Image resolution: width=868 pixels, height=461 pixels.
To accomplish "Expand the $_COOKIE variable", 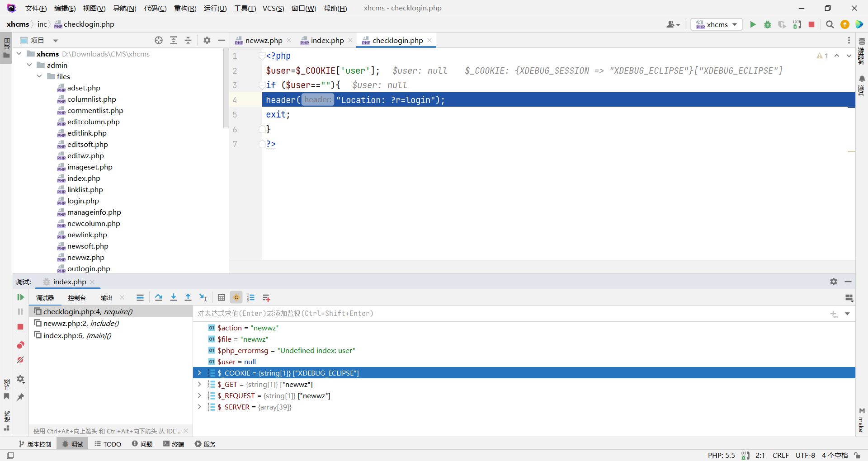I will point(199,373).
